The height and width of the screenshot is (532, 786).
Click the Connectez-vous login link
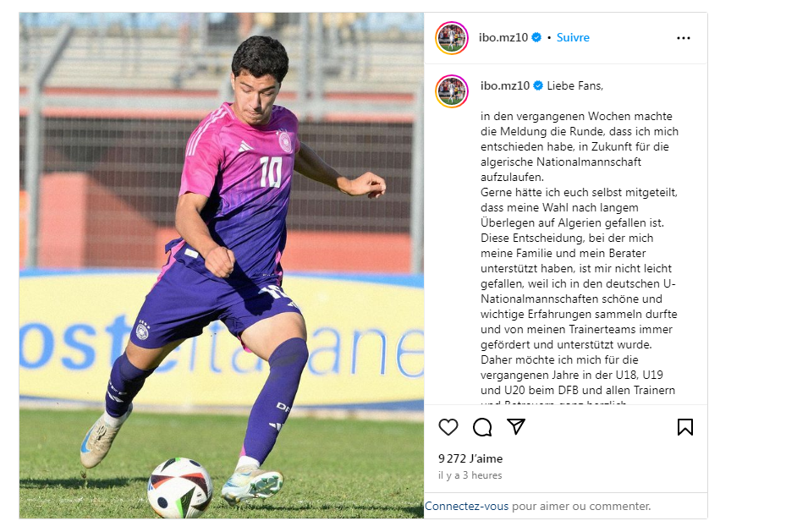point(467,506)
